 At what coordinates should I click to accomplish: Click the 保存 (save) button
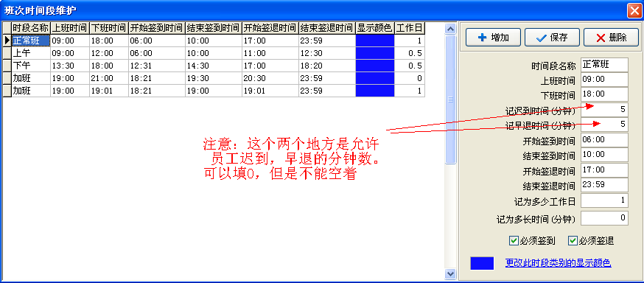tap(552, 38)
